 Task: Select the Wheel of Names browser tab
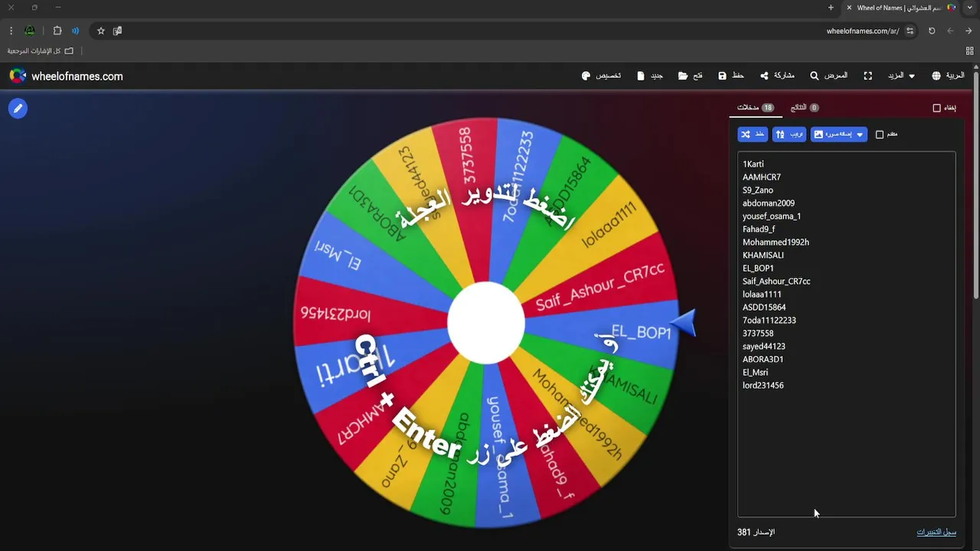[x=902, y=8]
